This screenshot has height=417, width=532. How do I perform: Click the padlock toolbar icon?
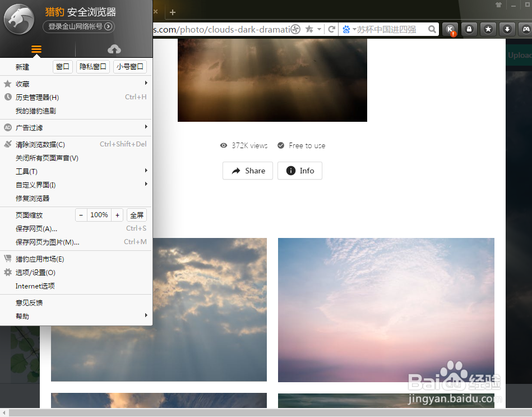(469, 30)
